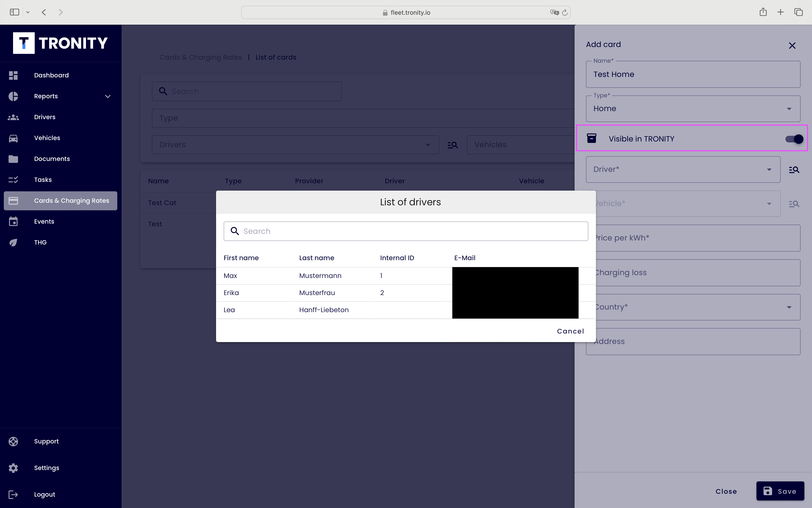The height and width of the screenshot is (508, 812).
Task: Click list search icon beside Drivers filter
Action: pyautogui.click(x=453, y=145)
